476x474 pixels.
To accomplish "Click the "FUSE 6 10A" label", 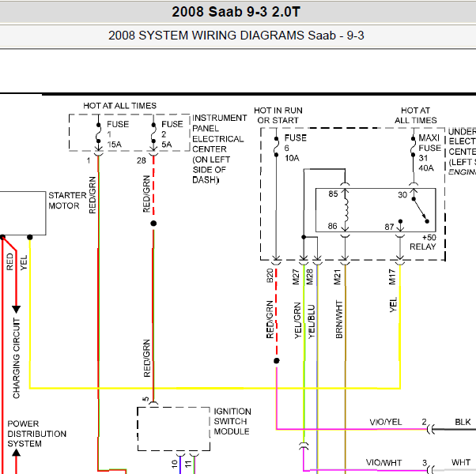I will [296, 148].
